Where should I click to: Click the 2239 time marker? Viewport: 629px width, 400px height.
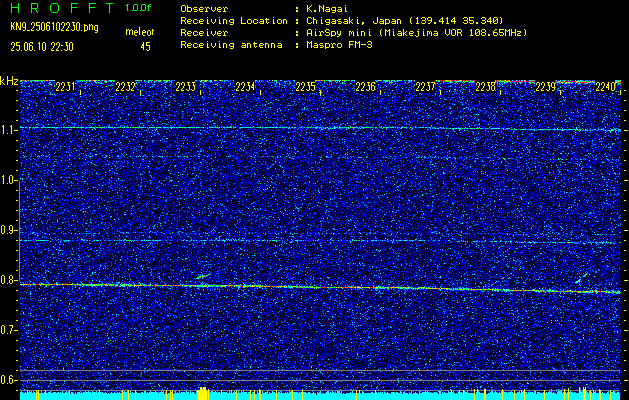tap(546, 87)
